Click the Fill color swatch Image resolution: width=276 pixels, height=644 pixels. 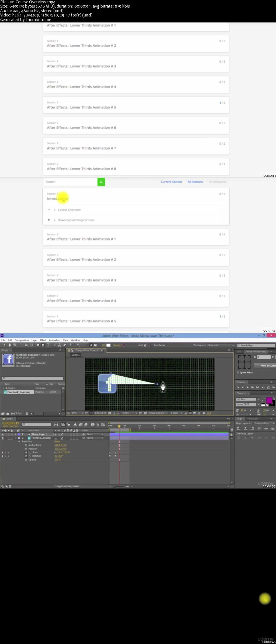click(108, 345)
